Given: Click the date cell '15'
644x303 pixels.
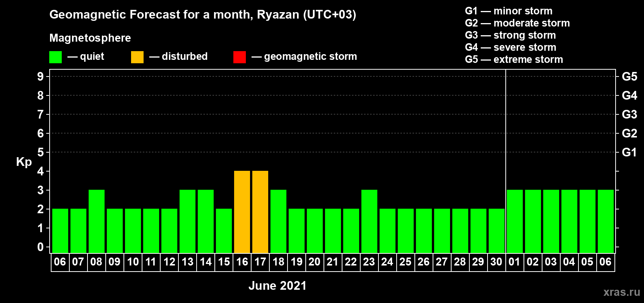Looking at the screenshot, I should [224, 262].
